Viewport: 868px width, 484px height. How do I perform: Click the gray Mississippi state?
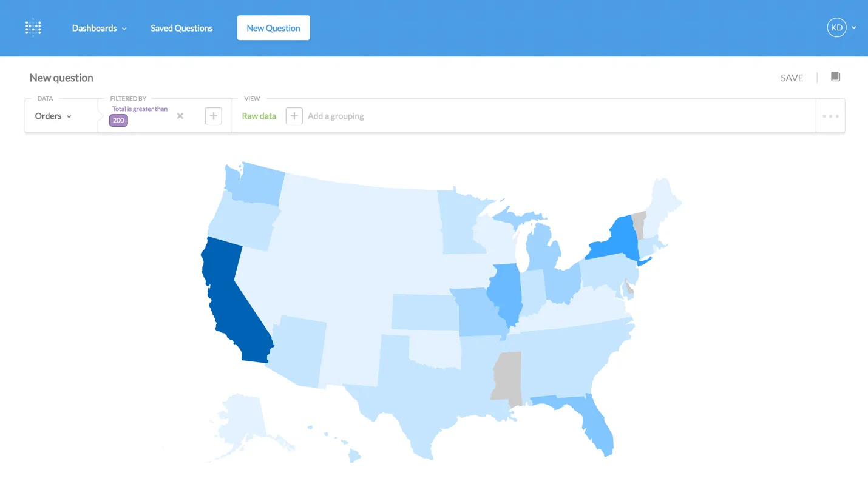point(507,377)
